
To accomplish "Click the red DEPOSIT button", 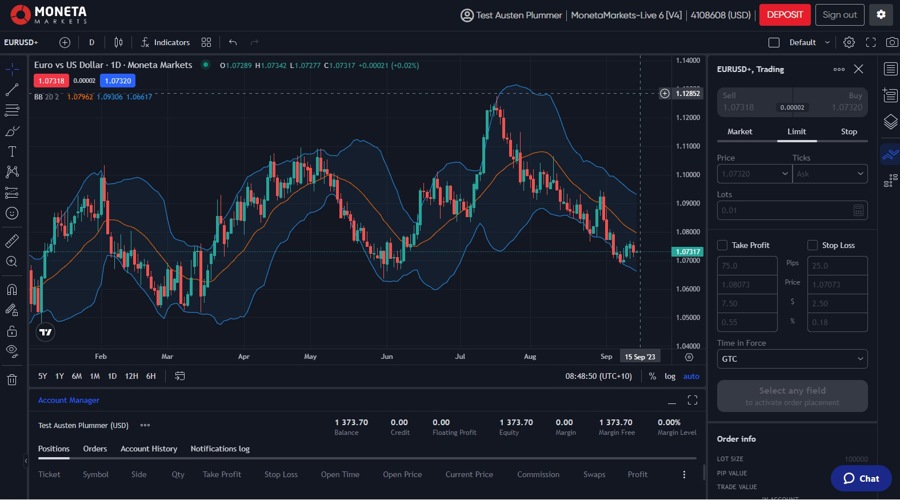I will [784, 15].
